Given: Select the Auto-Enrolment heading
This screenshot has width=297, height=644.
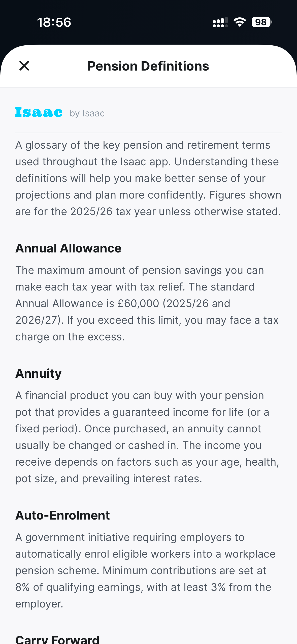Looking at the screenshot, I should (62, 515).
